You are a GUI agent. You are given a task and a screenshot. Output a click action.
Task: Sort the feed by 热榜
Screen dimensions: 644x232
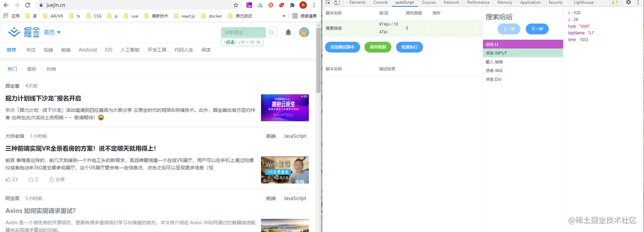[51, 69]
